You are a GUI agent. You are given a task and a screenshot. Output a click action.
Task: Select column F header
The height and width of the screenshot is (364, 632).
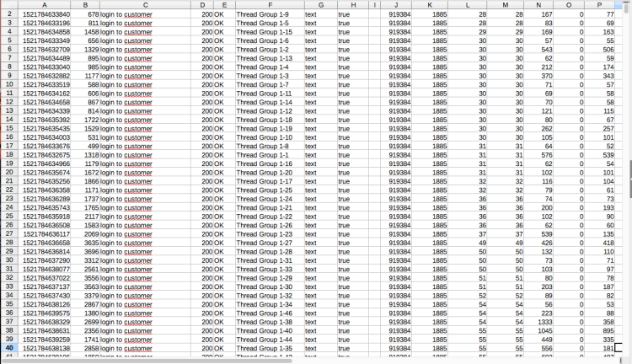[267, 5]
